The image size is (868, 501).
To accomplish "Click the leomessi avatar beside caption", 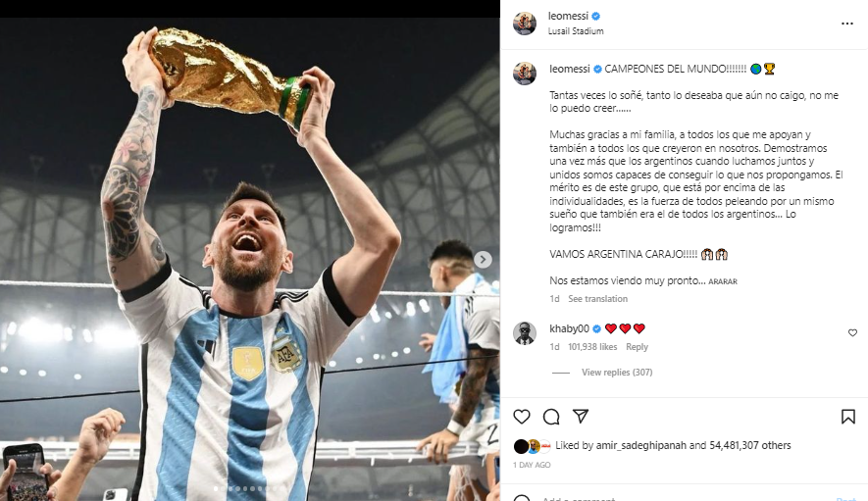I will click(525, 74).
